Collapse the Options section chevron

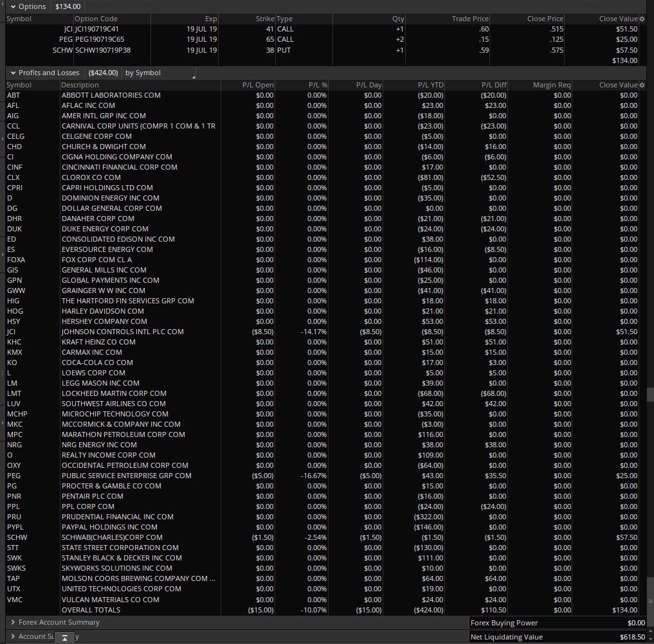coord(14,6)
